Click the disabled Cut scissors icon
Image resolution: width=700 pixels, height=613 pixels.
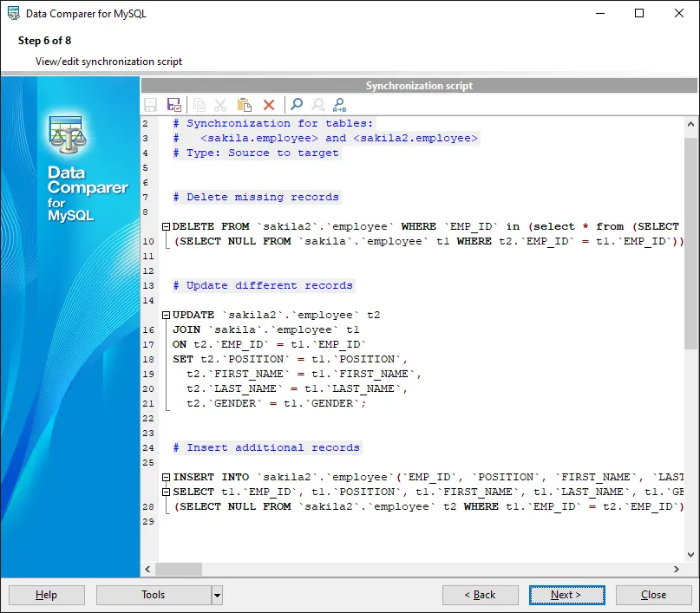(x=220, y=105)
